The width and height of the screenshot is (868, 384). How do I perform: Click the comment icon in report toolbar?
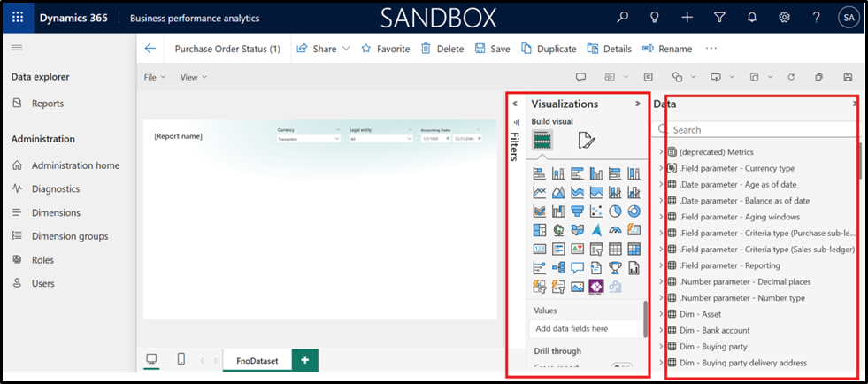point(580,78)
